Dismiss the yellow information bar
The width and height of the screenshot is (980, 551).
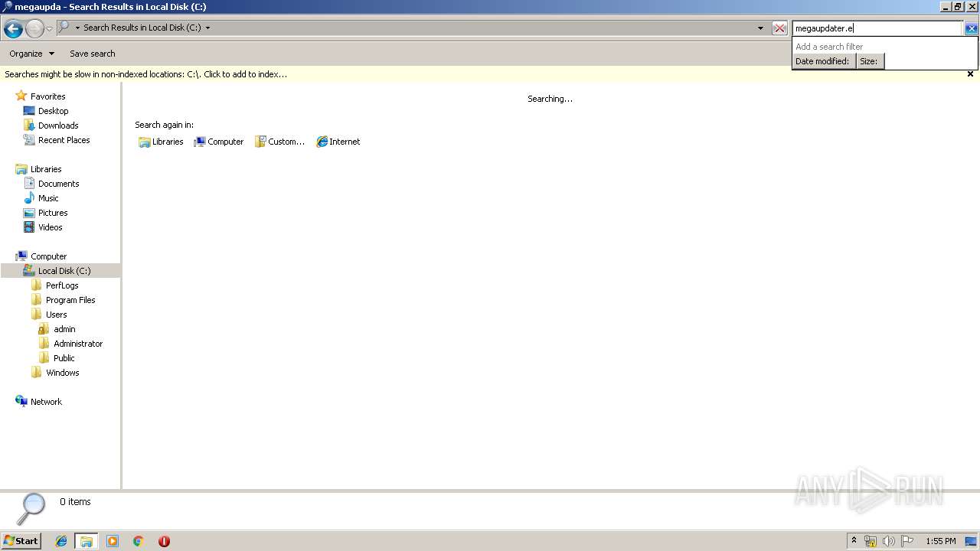pos(970,74)
